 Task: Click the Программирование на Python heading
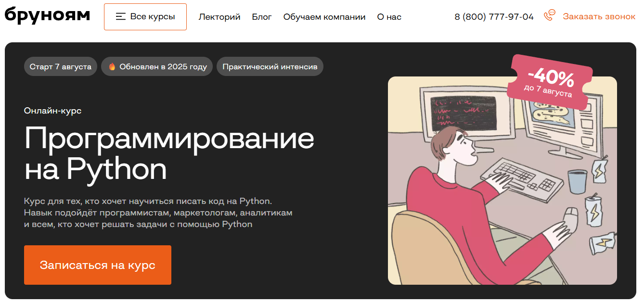[x=169, y=153]
